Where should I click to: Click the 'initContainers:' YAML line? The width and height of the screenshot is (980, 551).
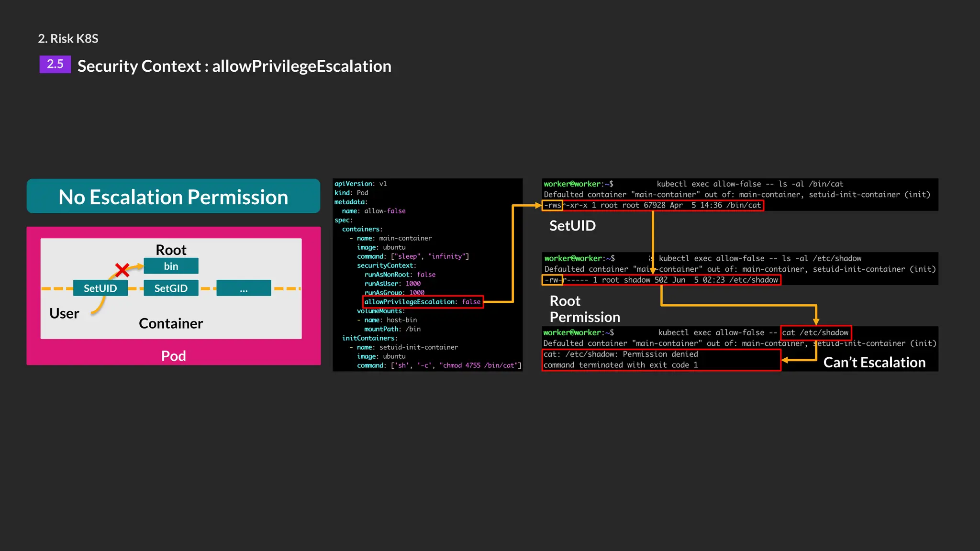click(x=369, y=338)
